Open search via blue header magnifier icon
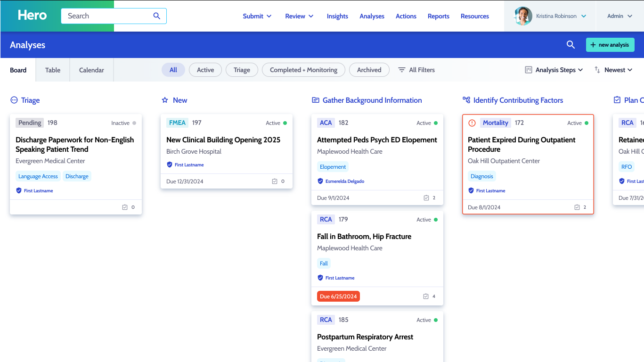 pos(571,45)
